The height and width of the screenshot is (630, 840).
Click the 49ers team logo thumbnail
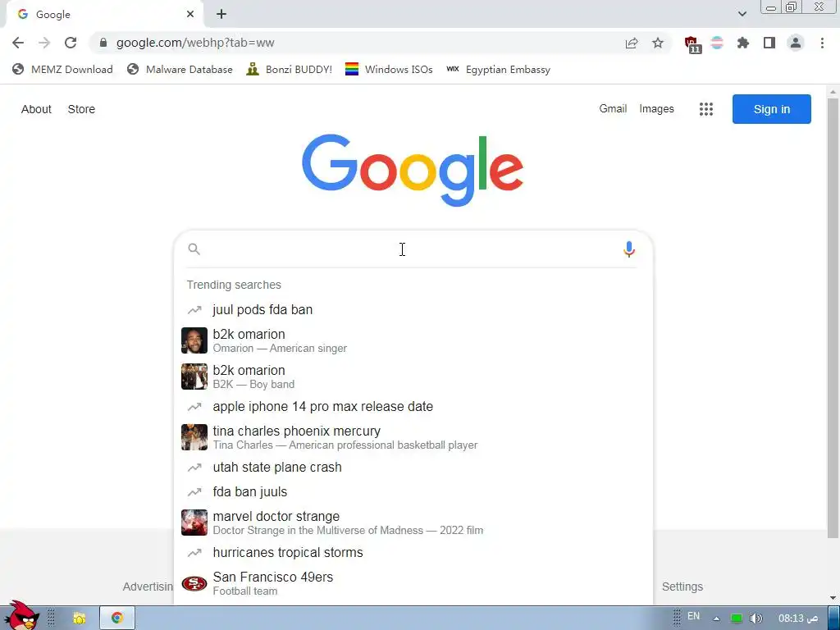pos(194,583)
